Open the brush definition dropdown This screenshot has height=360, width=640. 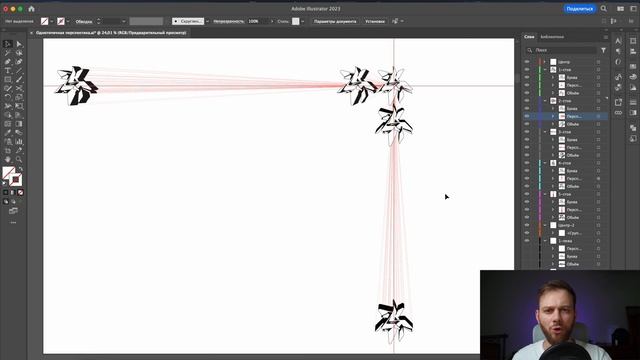click(207, 21)
